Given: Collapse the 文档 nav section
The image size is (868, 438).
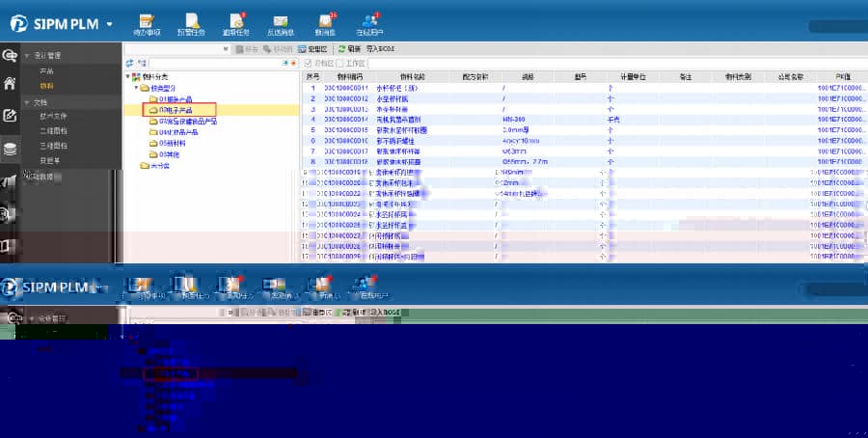Looking at the screenshot, I should tap(27, 103).
